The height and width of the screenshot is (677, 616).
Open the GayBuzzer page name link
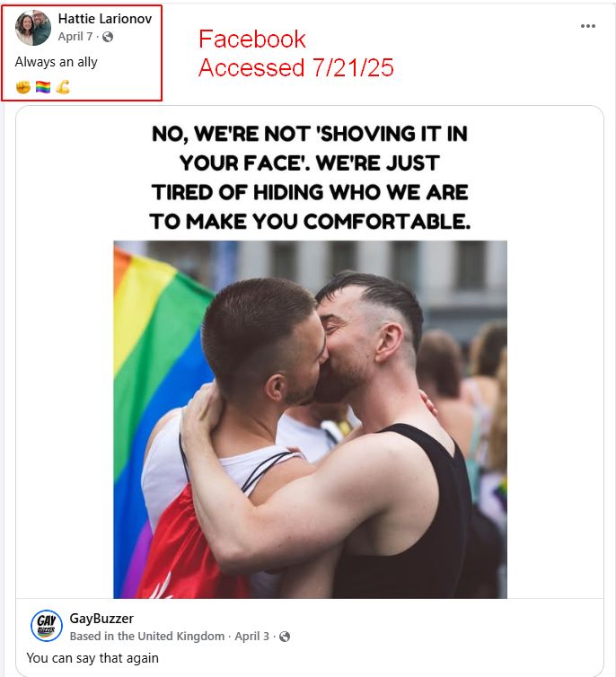pos(101,619)
